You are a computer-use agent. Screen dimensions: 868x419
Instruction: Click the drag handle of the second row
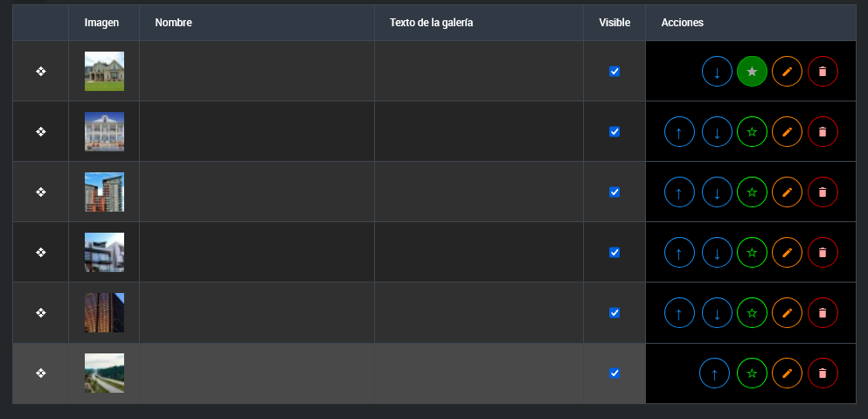point(40,132)
